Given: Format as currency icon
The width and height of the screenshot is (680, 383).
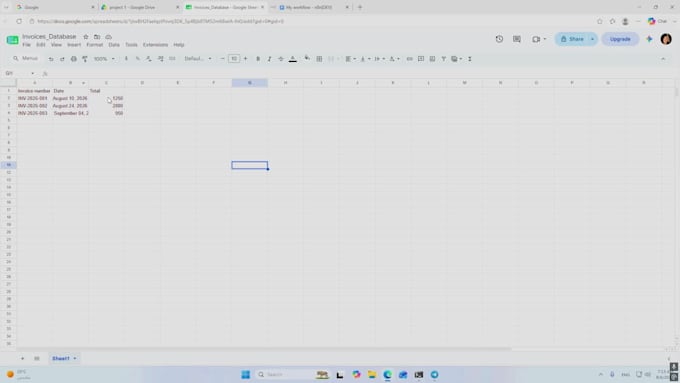Looking at the screenshot, I should 126,59.
